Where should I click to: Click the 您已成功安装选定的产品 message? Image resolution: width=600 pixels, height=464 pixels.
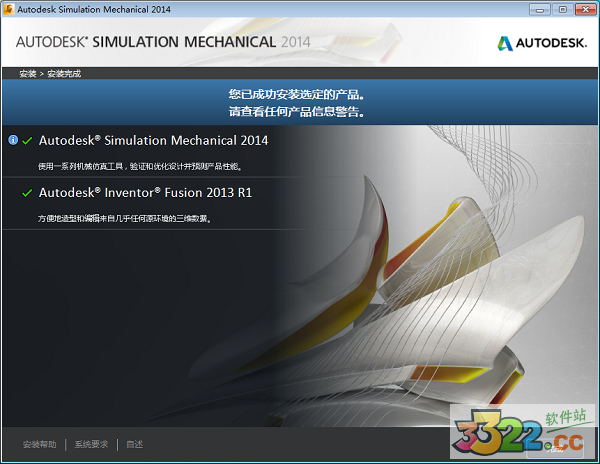pyautogui.click(x=297, y=94)
